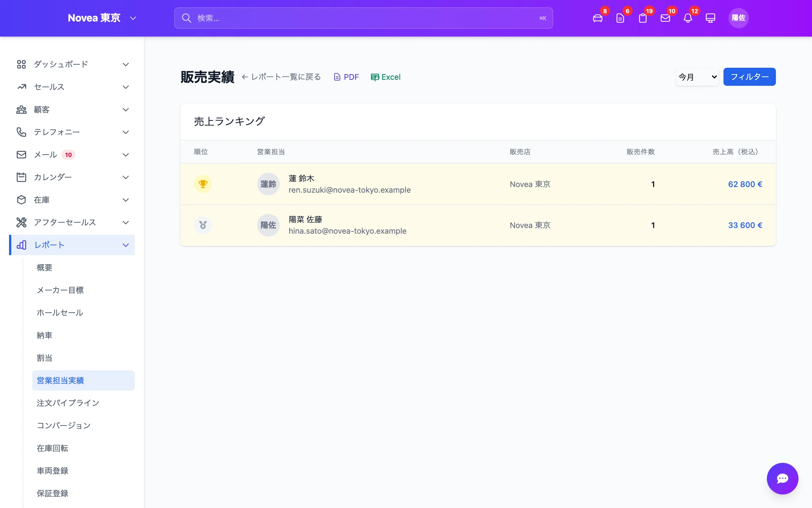Collapse the レポート section chevron
This screenshot has height=508, width=812.
126,245
